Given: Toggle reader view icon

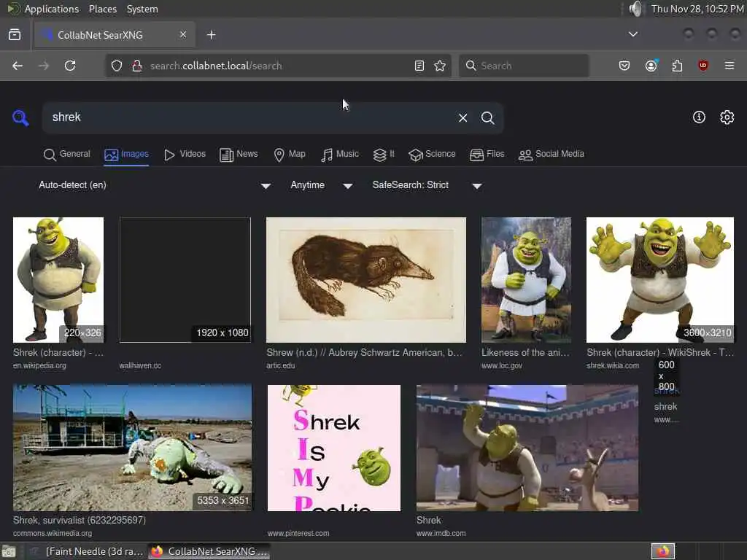Looking at the screenshot, I should (x=419, y=66).
